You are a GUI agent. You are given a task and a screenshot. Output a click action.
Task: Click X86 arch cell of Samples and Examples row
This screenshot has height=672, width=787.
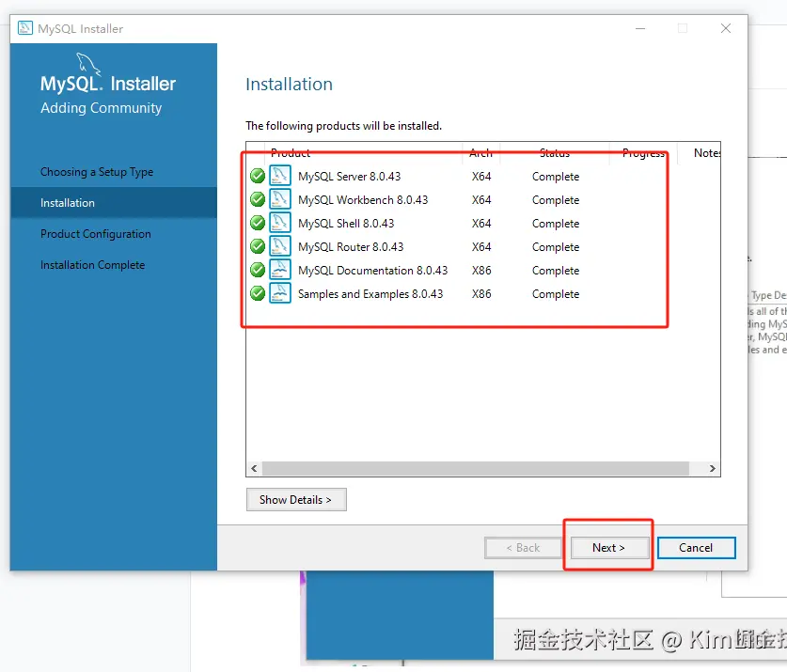click(481, 294)
